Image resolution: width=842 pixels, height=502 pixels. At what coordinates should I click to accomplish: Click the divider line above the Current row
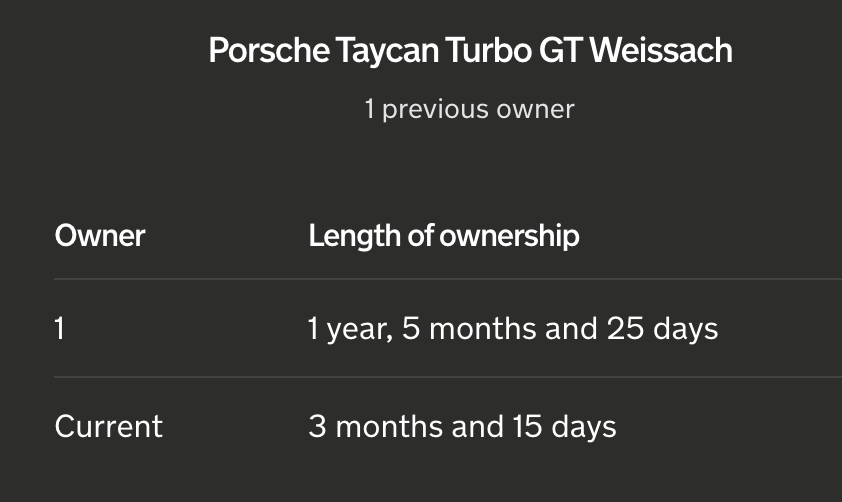click(448, 377)
